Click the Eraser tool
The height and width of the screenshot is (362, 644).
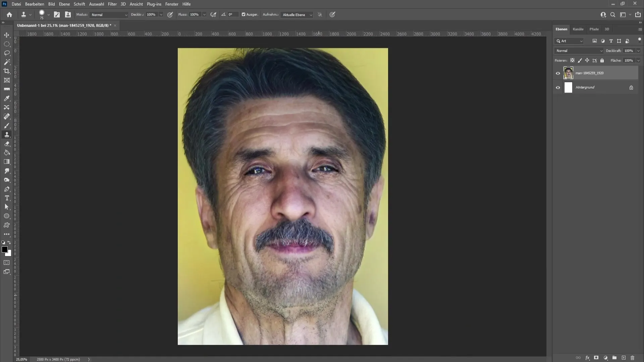(7, 144)
